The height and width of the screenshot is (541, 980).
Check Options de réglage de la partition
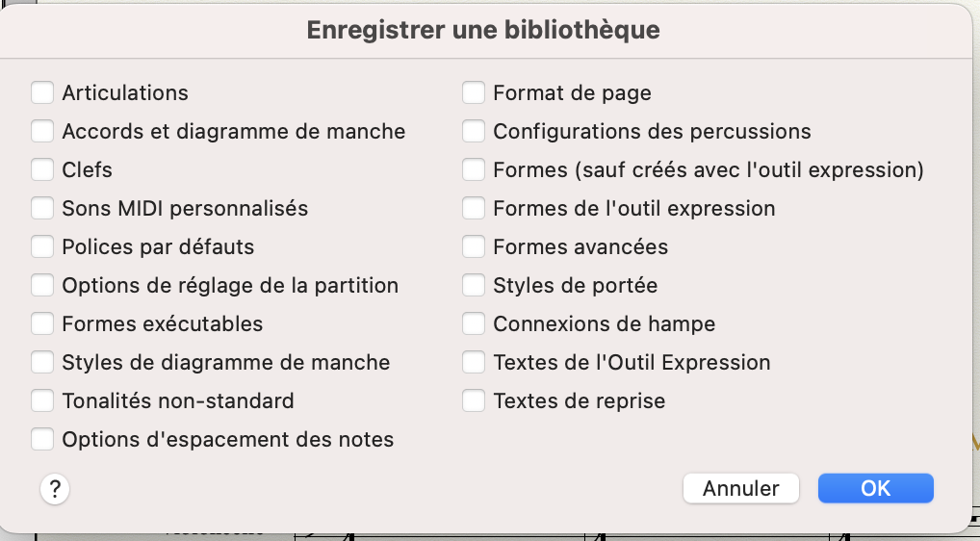pos(42,286)
